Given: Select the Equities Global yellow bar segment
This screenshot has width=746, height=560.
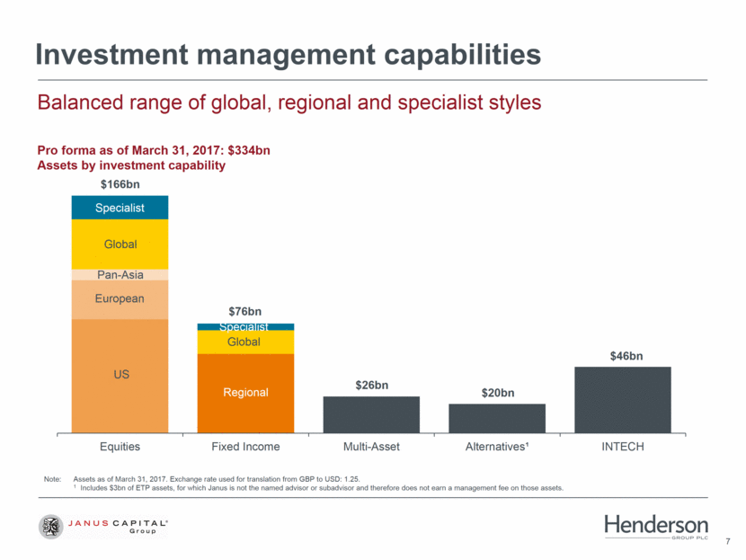Looking at the screenshot, I should click(120, 244).
